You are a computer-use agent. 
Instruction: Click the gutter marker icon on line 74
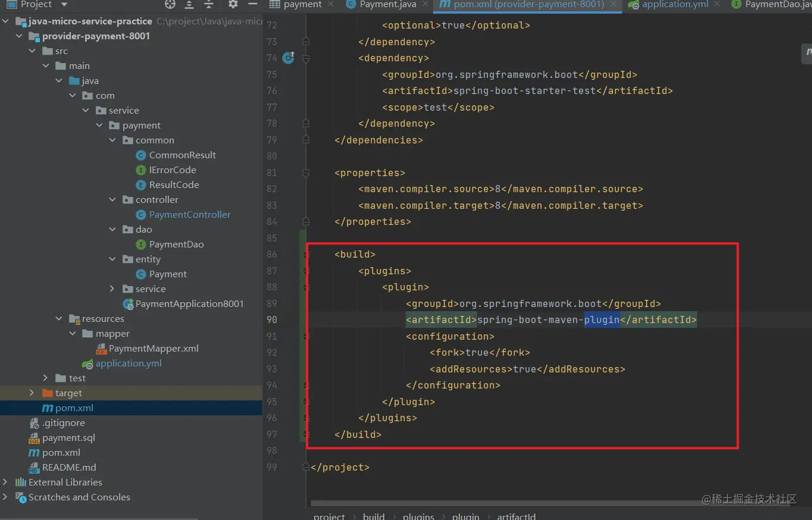click(289, 58)
